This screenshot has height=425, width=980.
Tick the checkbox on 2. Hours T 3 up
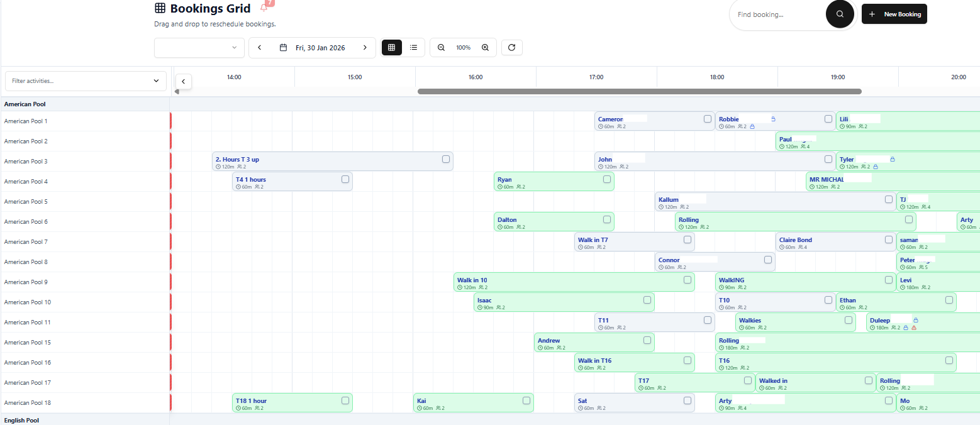[x=446, y=159]
